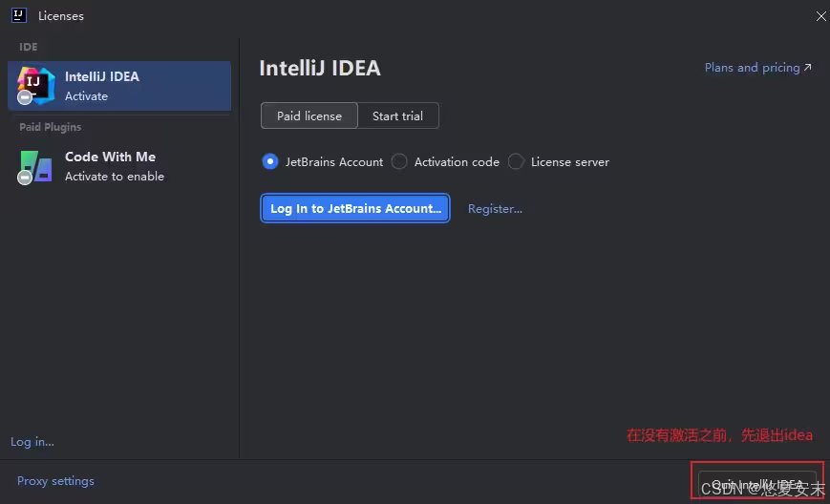
Task: Open the Plans and pricing link
Action: (x=758, y=68)
